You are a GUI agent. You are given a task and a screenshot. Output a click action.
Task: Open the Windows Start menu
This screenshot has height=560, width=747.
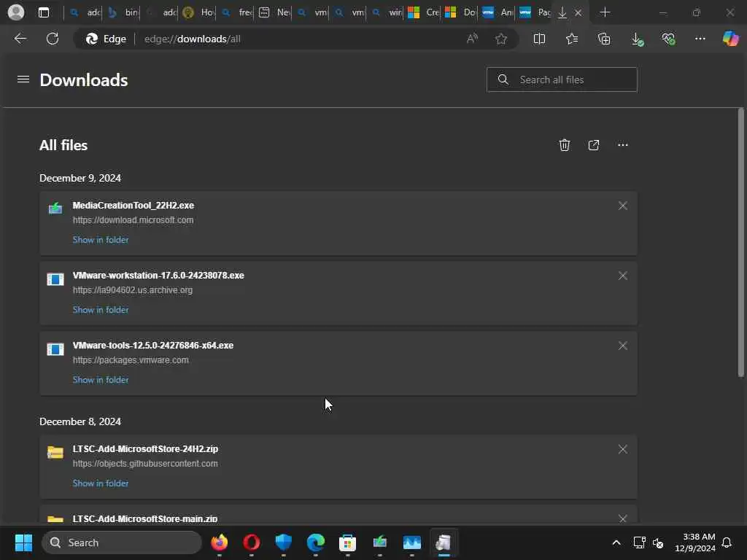pyautogui.click(x=23, y=542)
